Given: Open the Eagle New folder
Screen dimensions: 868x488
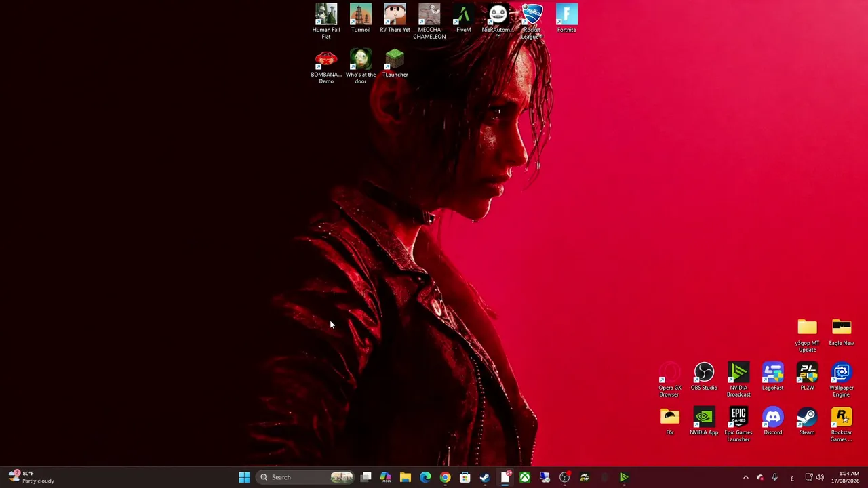Looking at the screenshot, I should (x=842, y=331).
